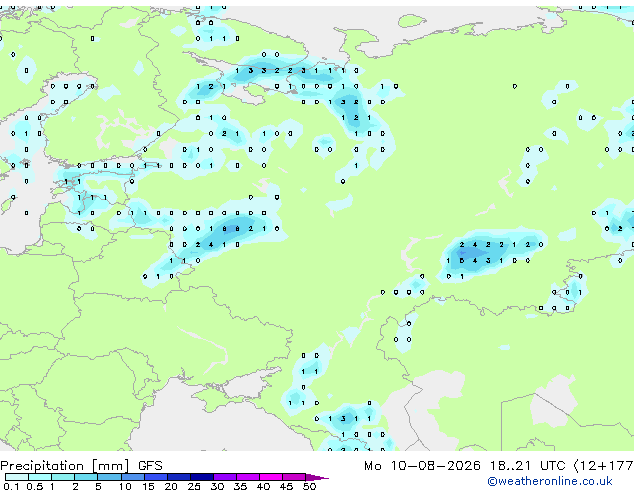The height and width of the screenshot is (490, 634).
Task: Click the '15' legend scale label
Action: click(x=148, y=486)
